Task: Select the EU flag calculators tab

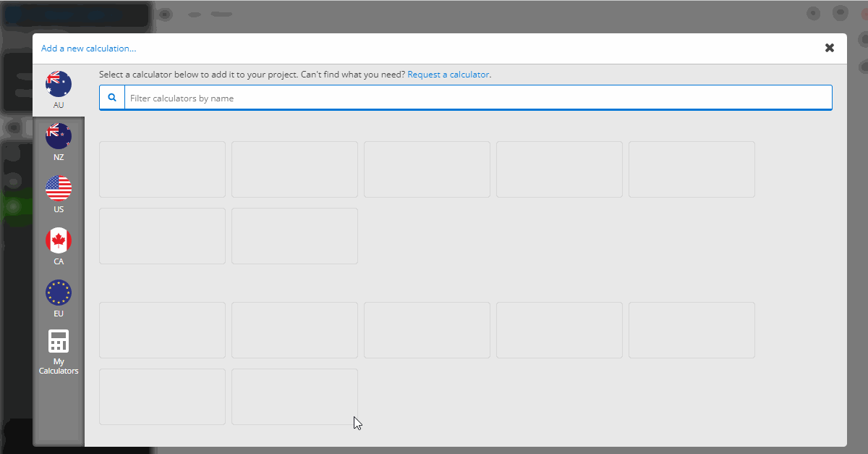Action: pos(59,299)
